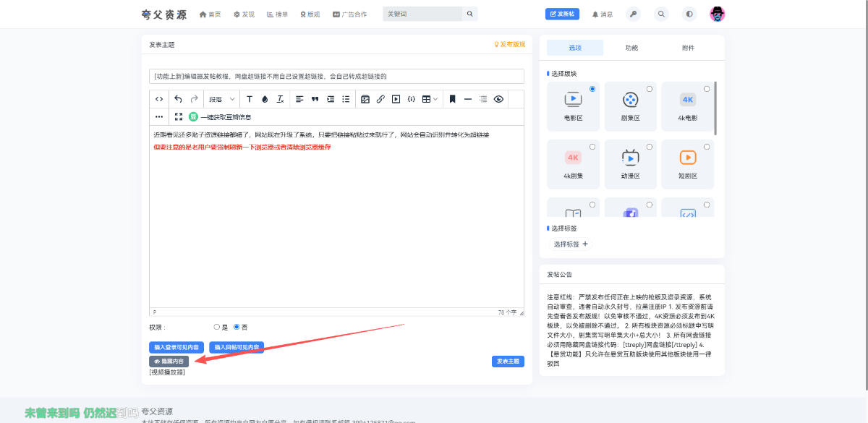Click the post title input field
The height and width of the screenshot is (423, 868).
(336, 76)
